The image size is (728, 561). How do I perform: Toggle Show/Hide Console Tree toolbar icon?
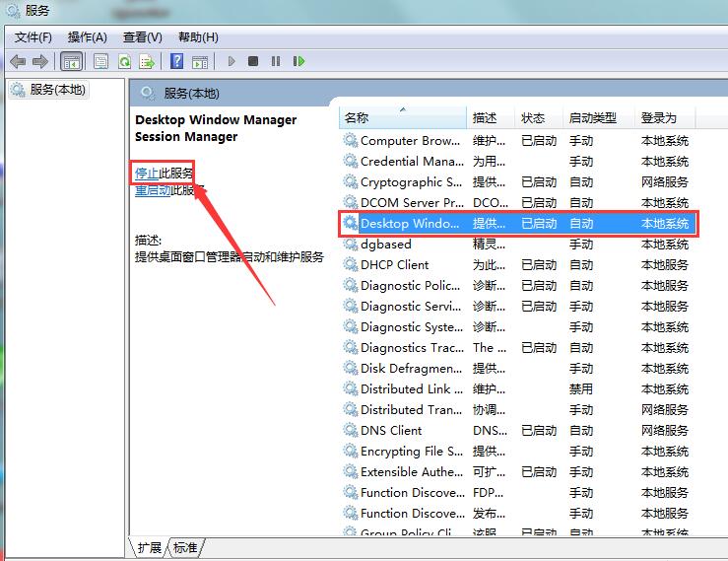(x=72, y=61)
